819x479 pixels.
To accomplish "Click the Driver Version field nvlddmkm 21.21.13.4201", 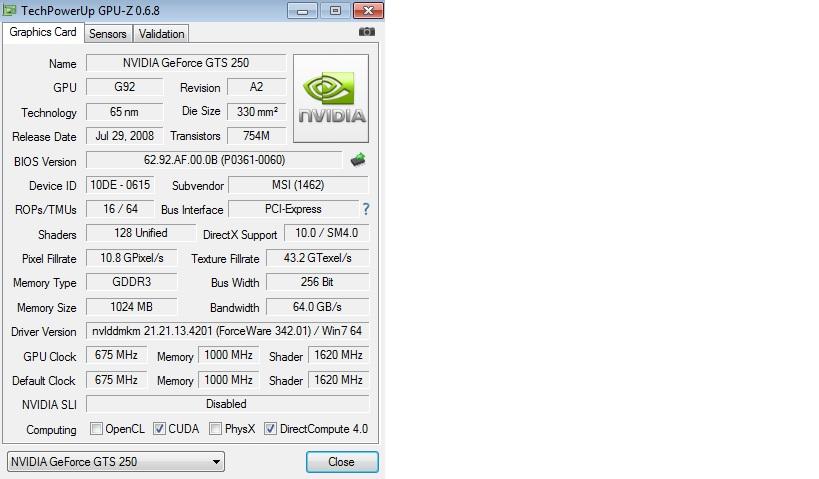I will point(227,331).
